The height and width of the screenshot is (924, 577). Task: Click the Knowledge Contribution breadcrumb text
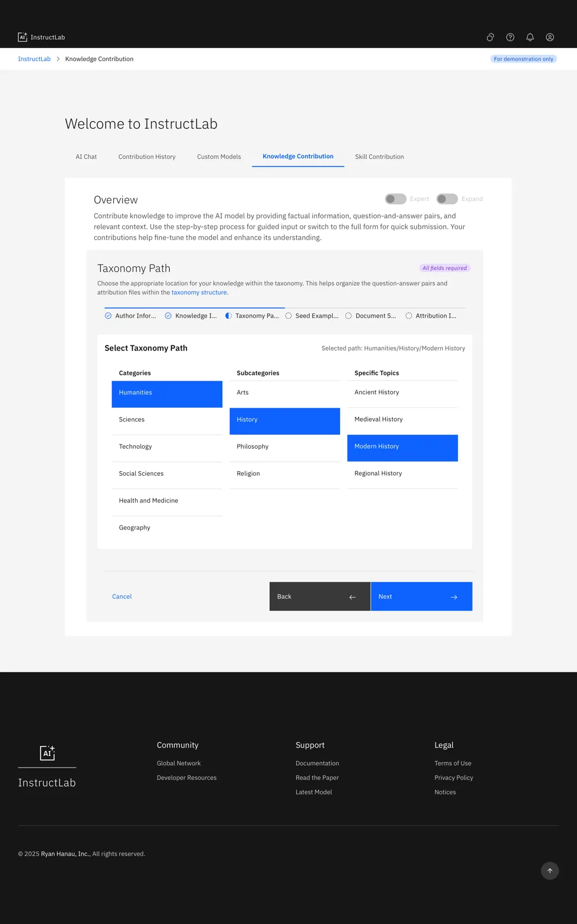pos(99,59)
